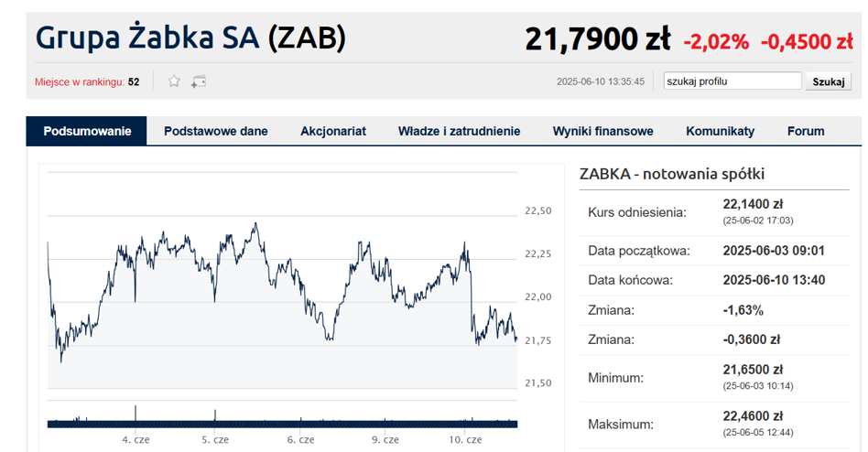Open the Forum tab

pyautogui.click(x=806, y=131)
